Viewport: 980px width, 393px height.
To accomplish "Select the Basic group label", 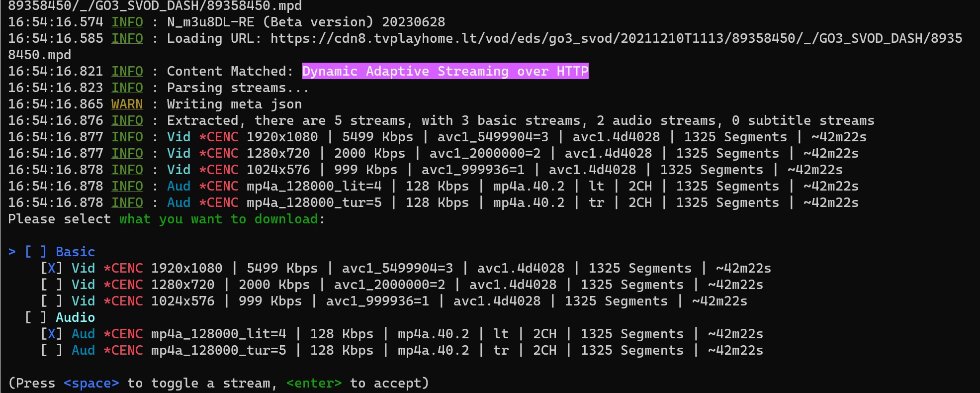I will tap(75, 252).
